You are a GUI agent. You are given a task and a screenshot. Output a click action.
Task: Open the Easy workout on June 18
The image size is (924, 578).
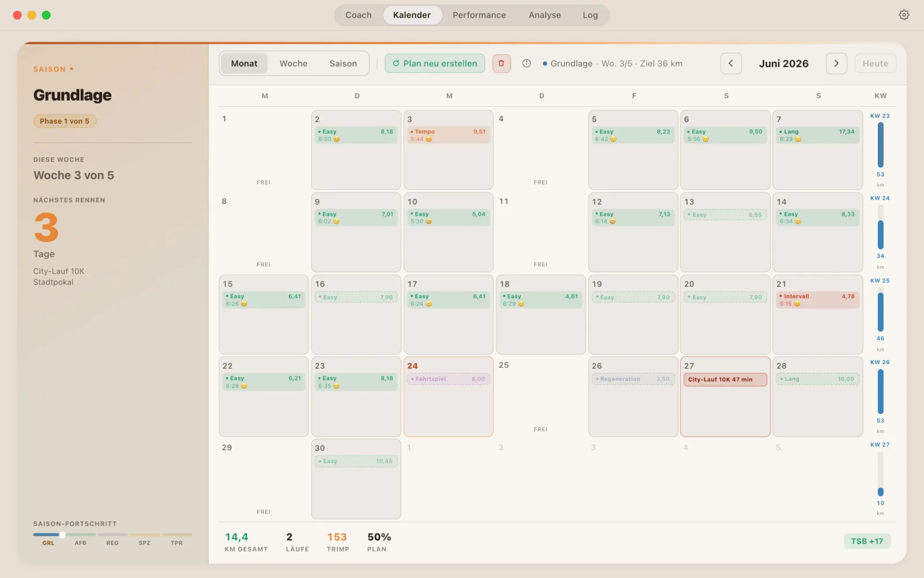point(541,300)
